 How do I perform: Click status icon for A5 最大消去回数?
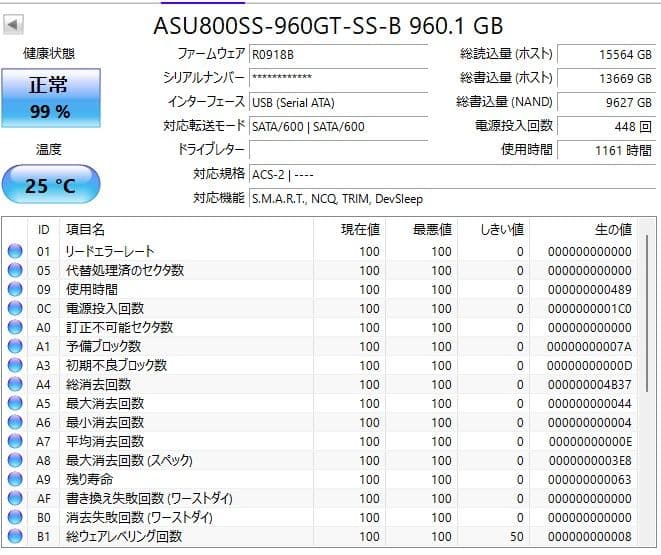pos(15,403)
